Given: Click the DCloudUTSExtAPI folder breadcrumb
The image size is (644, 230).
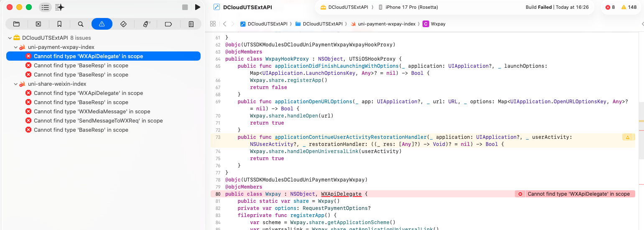Looking at the screenshot, I should pyautogui.click(x=319, y=24).
